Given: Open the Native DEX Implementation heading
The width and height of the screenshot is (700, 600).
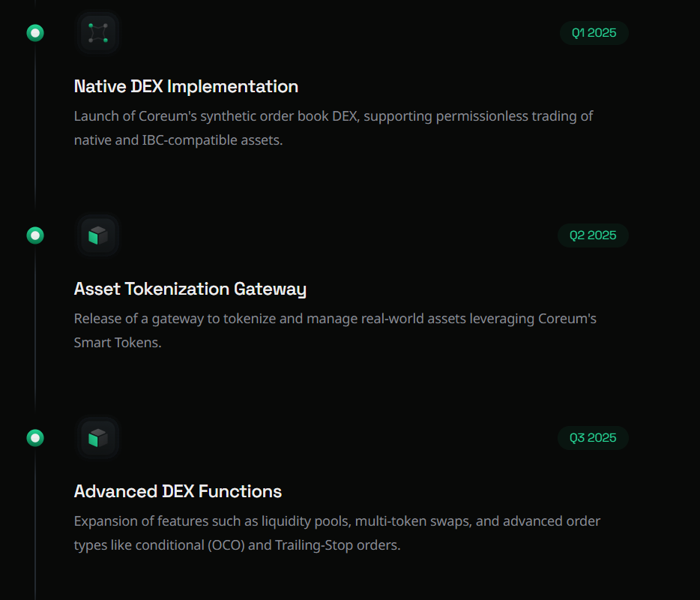Looking at the screenshot, I should coord(186,86).
